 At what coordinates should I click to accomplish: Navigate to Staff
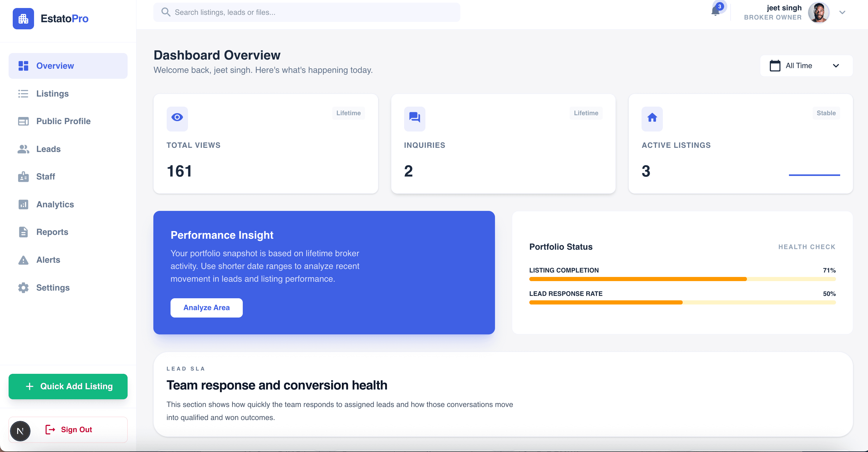[x=68, y=176]
